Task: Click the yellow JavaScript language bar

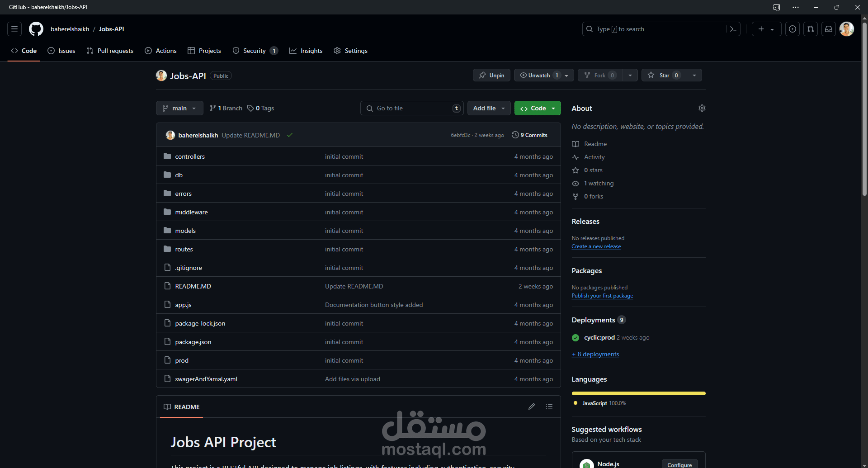Action: (638, 393)
